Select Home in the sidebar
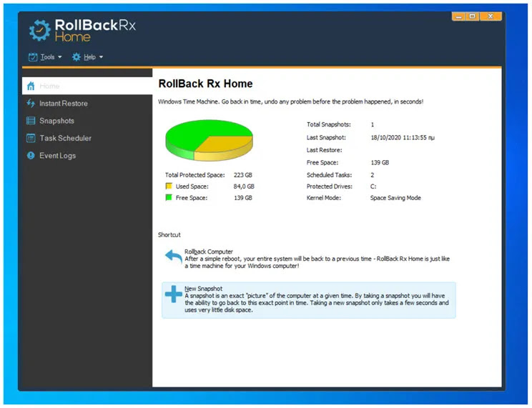The image size is (532, 408). 87,86
